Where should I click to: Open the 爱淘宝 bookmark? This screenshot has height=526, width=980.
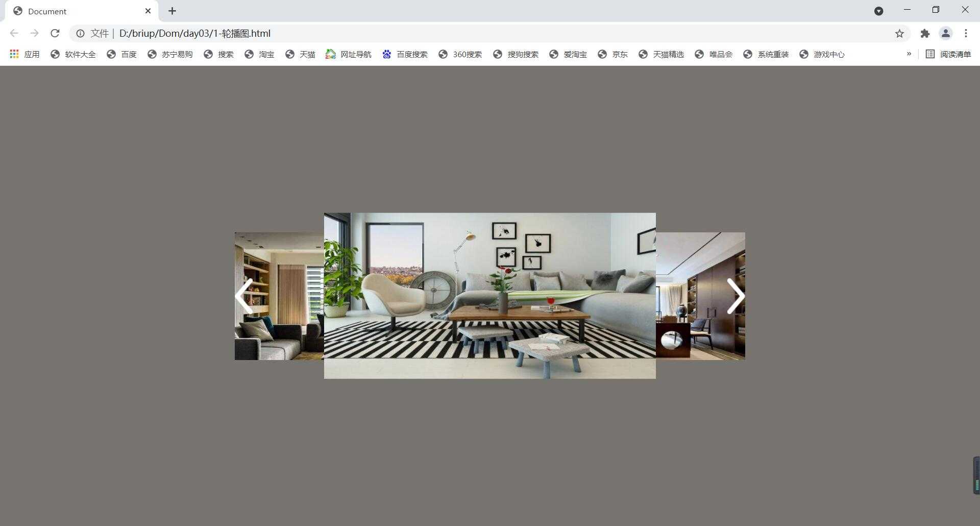click(568, 54)
